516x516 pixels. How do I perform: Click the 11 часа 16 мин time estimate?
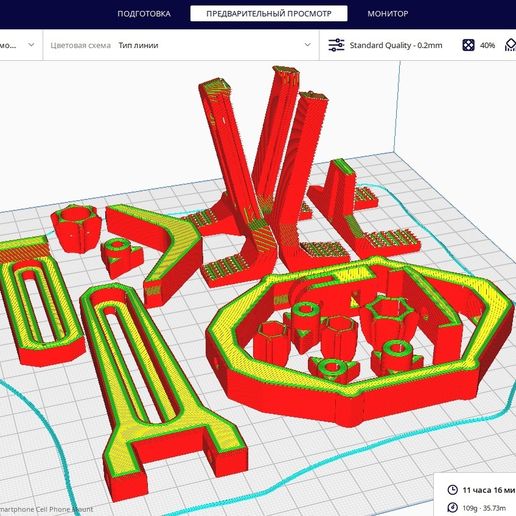point(489,490)
